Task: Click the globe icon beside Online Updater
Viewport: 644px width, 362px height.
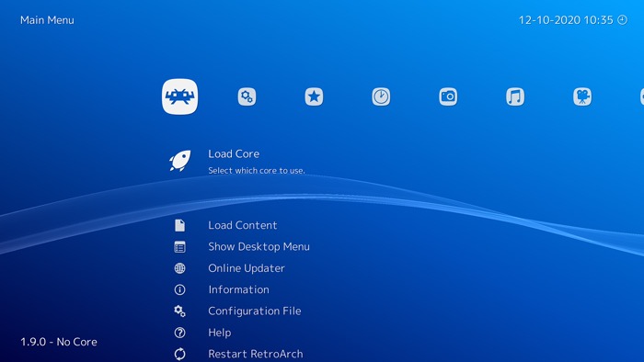Action: tap(180, 268)
